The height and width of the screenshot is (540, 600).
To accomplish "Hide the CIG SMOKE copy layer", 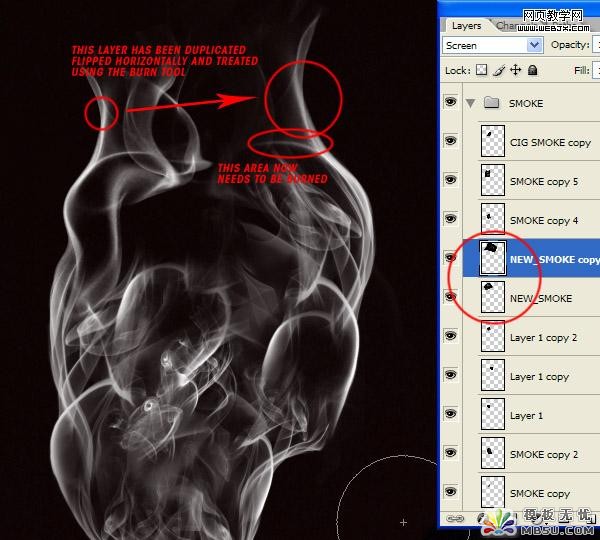I will click(x=450, y=140).
